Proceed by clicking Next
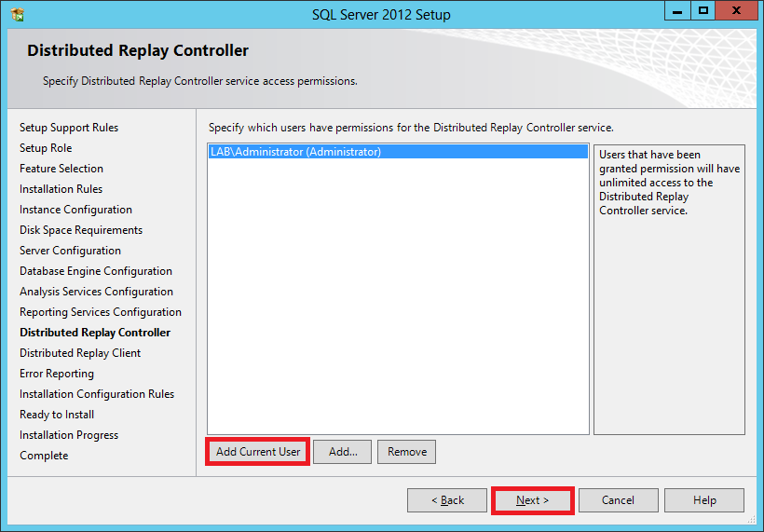This screenshot has height=532, width=764. click(532, 500)
